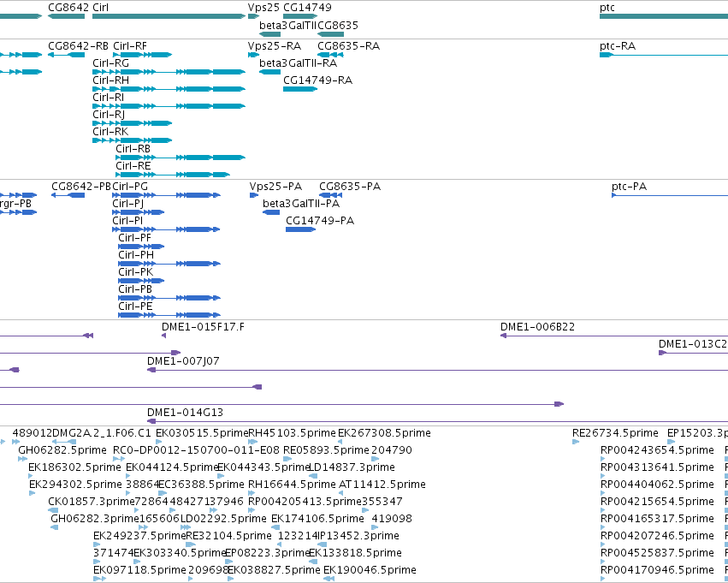Click the beta3GalTII-PA protein label

pyautogui.click(x=301, y=204)
